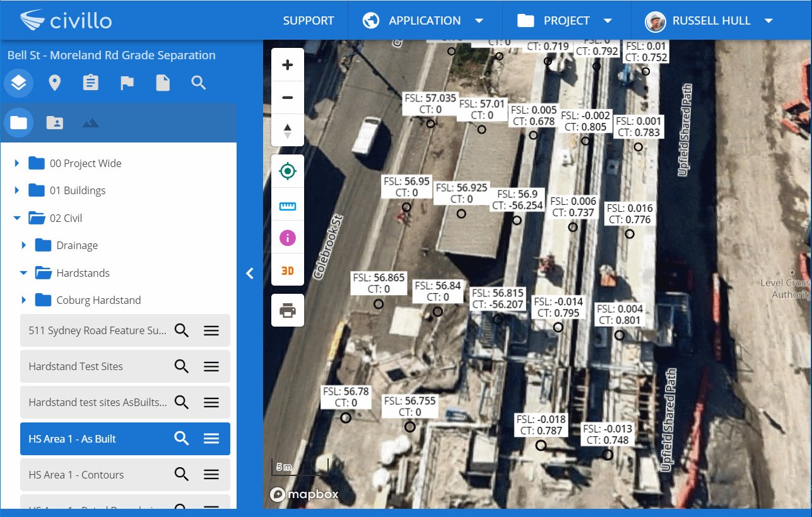Expand the Coburg Hardstand folder
Screen dimensions: 812x517
coord(24,300)
